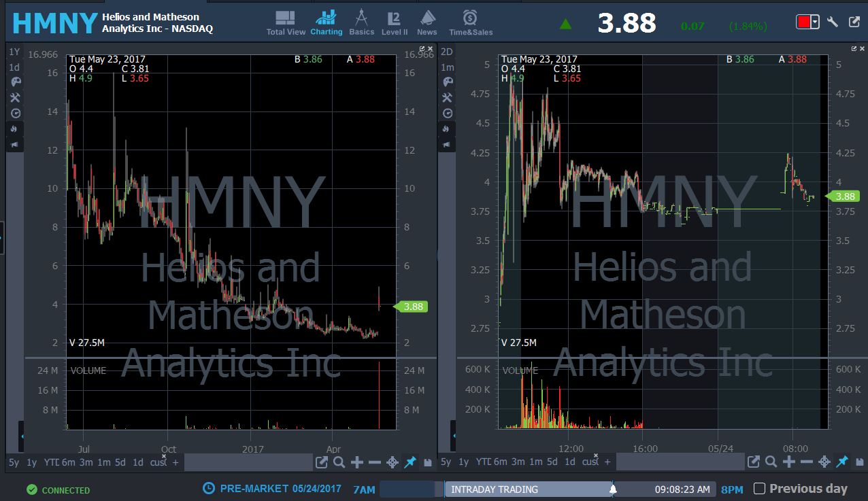This screenshot has width=868, height=501.
Task: Open the Total View panel
Action: pyautogui.click(x=286, y=23)
